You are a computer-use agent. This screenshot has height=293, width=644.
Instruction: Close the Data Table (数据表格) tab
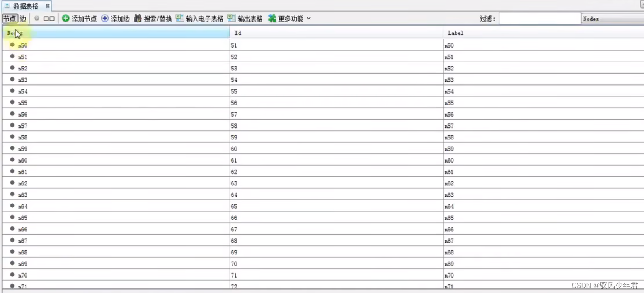pos(48,6)
